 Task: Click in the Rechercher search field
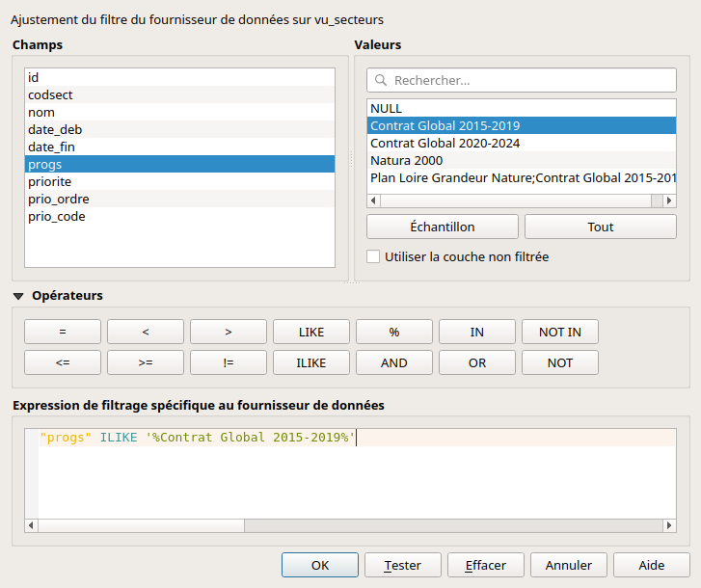click(x=530, y=81)
